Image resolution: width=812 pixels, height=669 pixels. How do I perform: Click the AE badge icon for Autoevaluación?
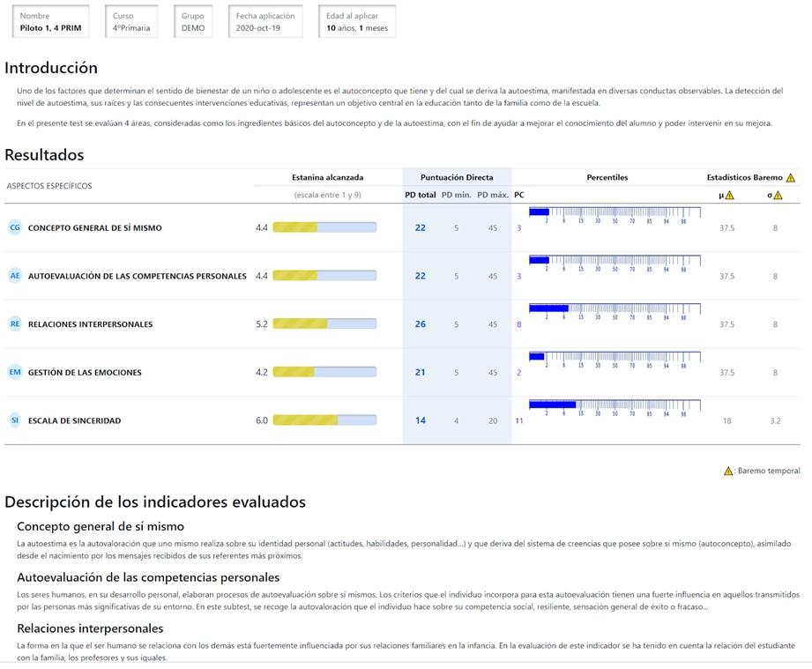(x=14, y=276)
